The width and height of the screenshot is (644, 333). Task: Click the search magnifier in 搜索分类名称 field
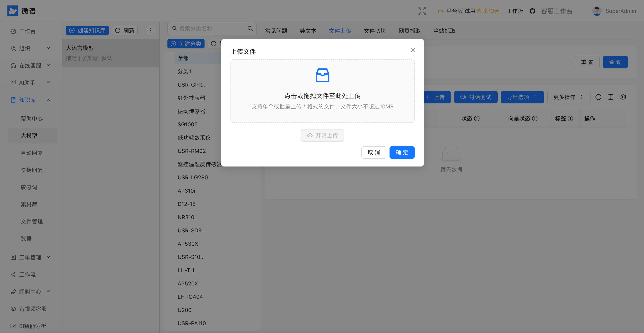250,28
